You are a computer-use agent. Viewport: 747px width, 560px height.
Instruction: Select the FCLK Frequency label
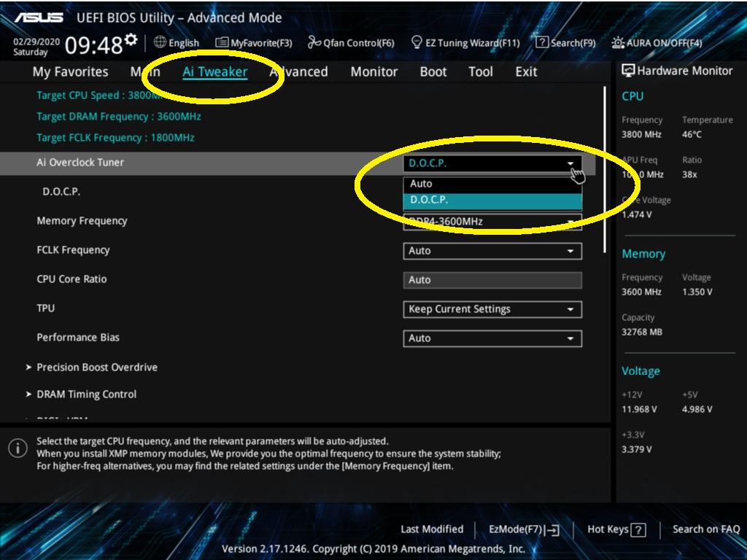73,250
